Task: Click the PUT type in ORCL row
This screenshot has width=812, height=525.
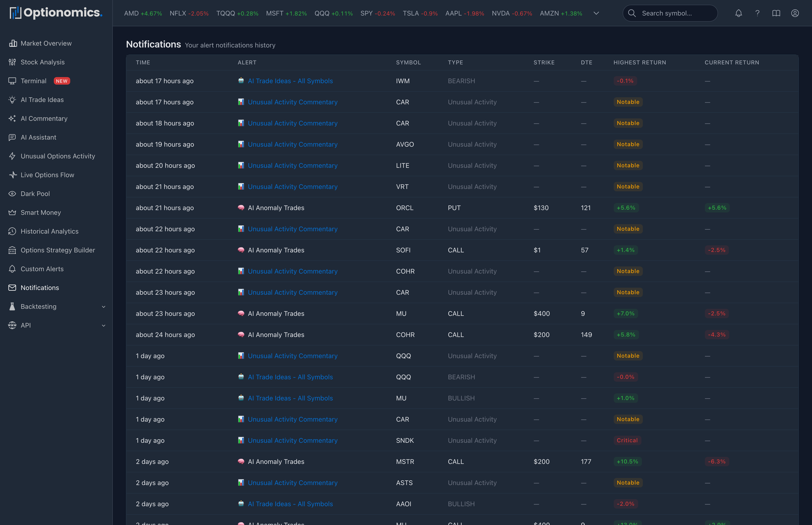Action: (454, 208)
